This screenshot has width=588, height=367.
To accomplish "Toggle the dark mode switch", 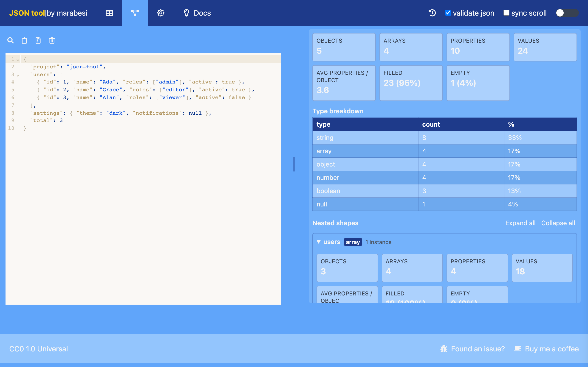I will pos(567,13).
